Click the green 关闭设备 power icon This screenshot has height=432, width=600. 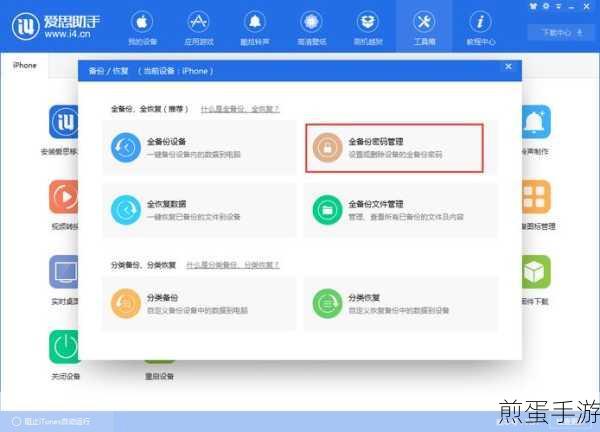click(64, 347)
